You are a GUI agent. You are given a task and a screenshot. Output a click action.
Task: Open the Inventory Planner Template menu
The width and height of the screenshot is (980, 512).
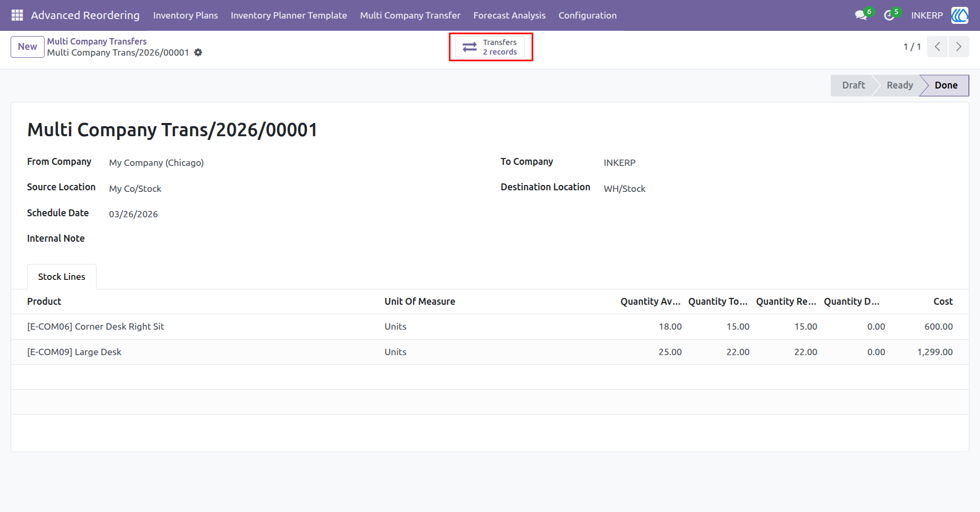pos(289,15)
